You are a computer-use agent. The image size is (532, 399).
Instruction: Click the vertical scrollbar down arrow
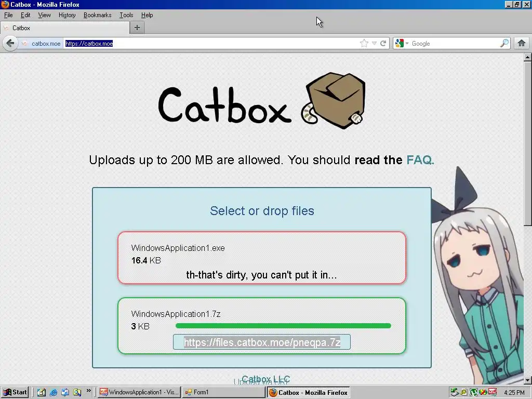pyautogui.click(x=528, y=380)
